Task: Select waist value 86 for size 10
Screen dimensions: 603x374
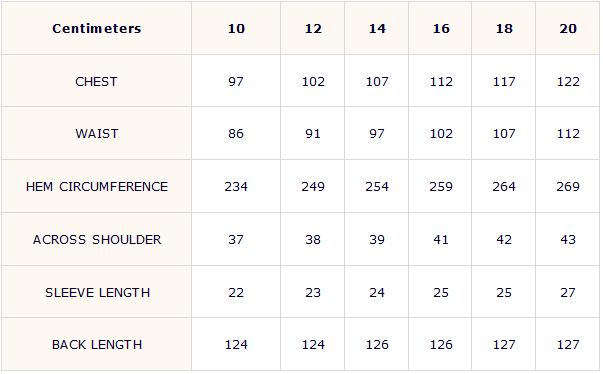Action: point(236,134)
